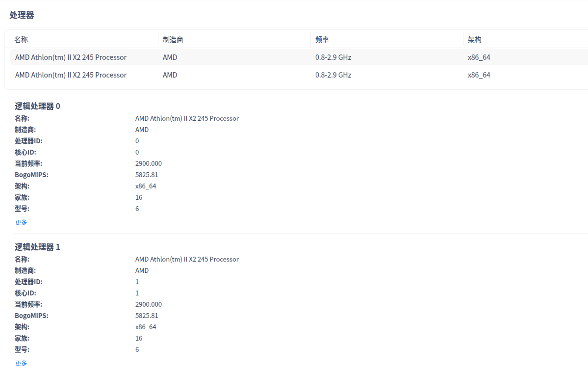Click the 制造商 column header
The width and height of the screenshot is (588, 372).
click(x=173, y=39)
